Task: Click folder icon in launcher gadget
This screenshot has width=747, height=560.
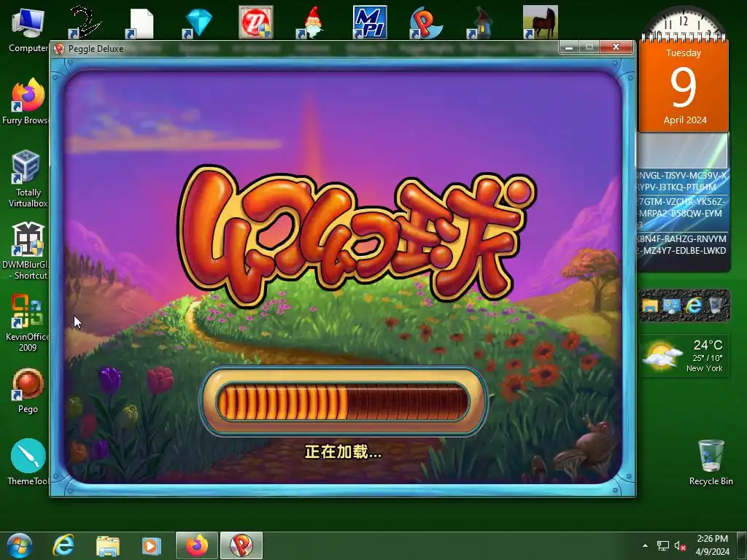Action: tap(650, 306)
